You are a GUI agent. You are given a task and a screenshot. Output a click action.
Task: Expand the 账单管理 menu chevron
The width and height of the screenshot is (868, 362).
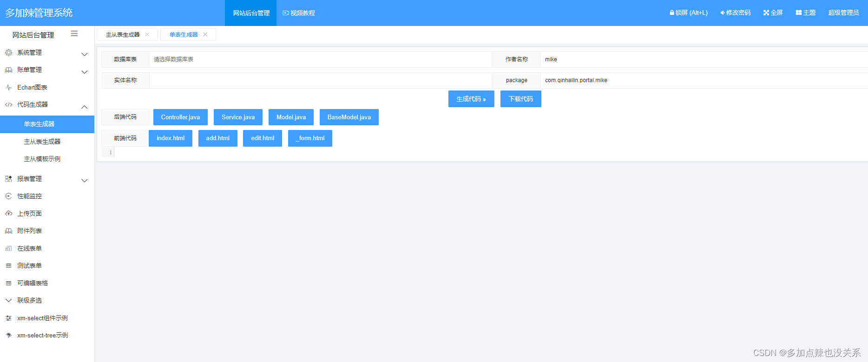tap(85, 72)
